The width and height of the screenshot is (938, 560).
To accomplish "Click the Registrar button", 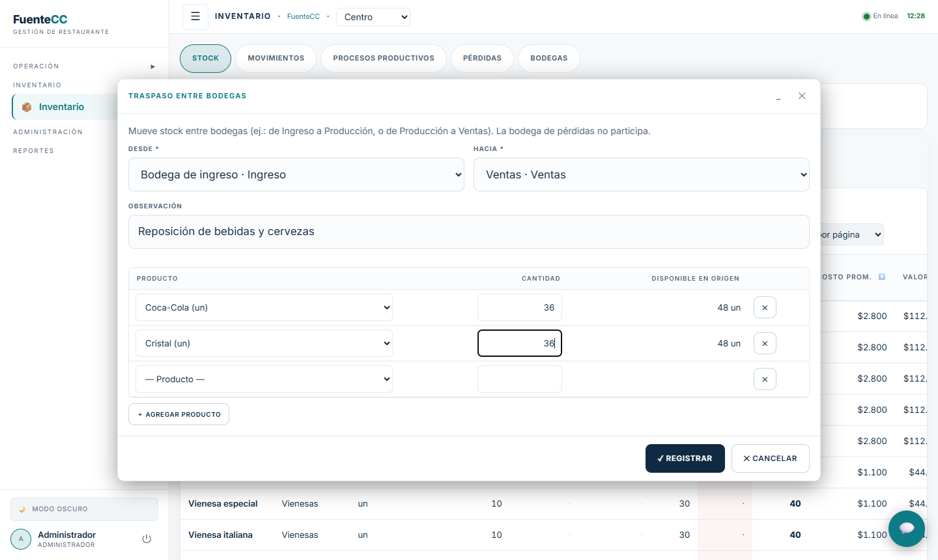I will pyautogui.click(x=685, y=458).
